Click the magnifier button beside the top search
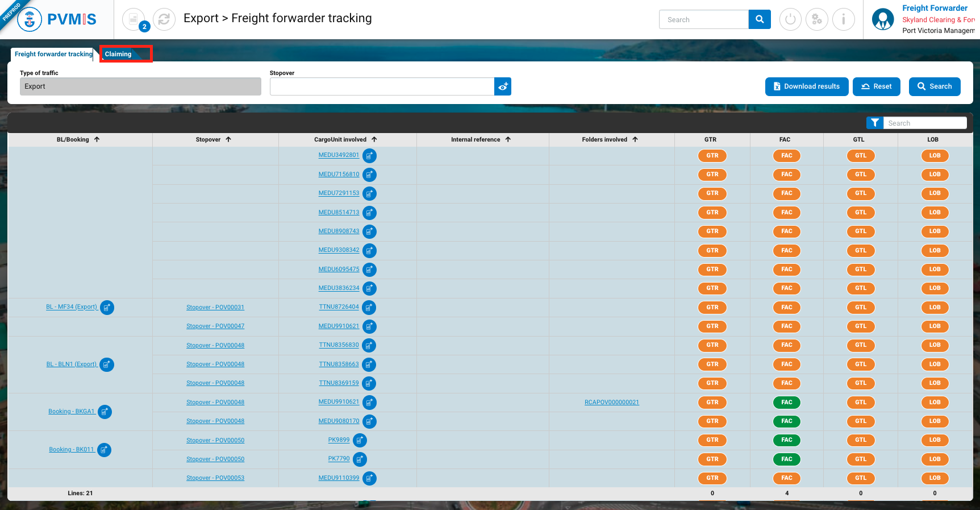980x510 pixels. point(760,19)
